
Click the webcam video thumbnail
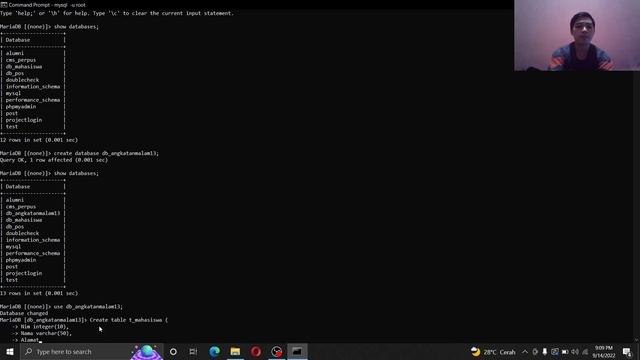577,35
